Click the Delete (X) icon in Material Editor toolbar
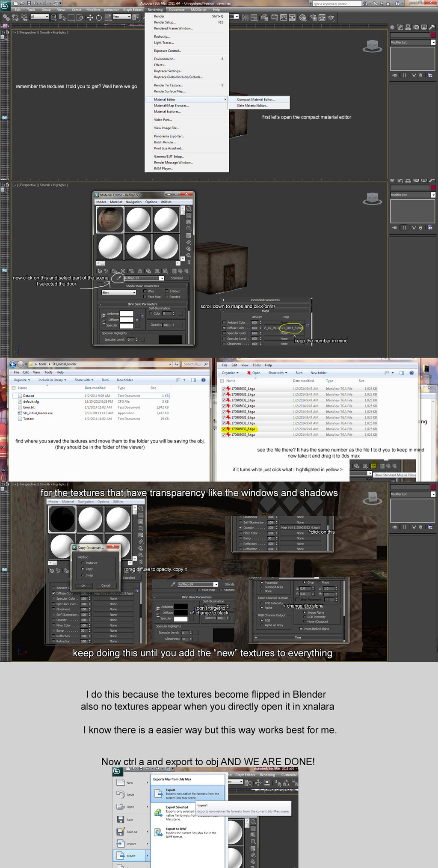Screen dimensions: 438x868 click(123, 271)
